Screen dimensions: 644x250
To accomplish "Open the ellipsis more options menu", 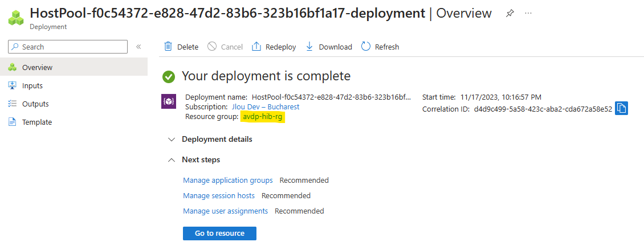I will coord(528,13).
